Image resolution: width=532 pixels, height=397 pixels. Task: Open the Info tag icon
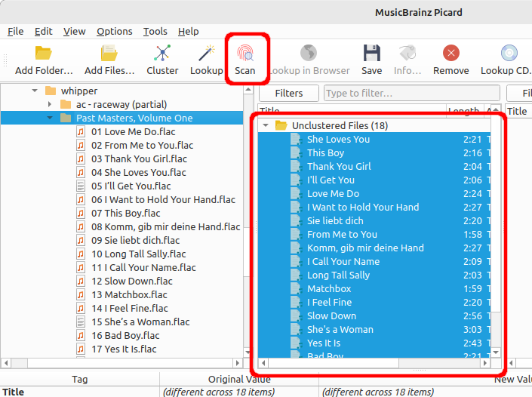(407, 54)
